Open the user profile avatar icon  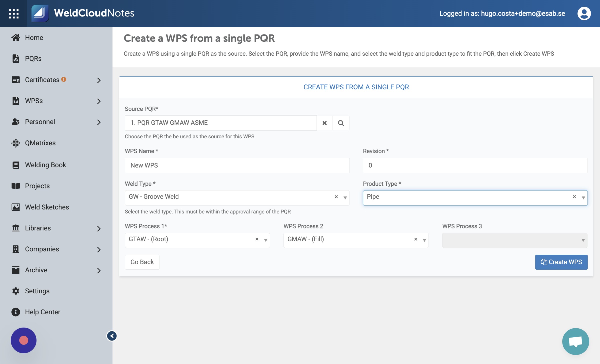584,13
